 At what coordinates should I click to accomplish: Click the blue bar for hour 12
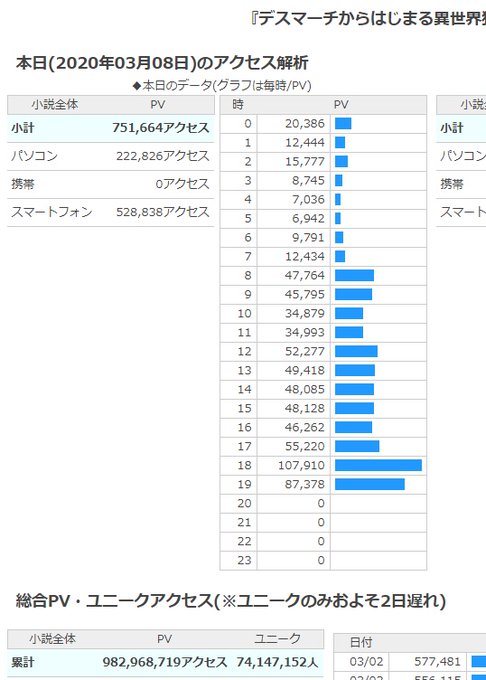tap(356, 351)
